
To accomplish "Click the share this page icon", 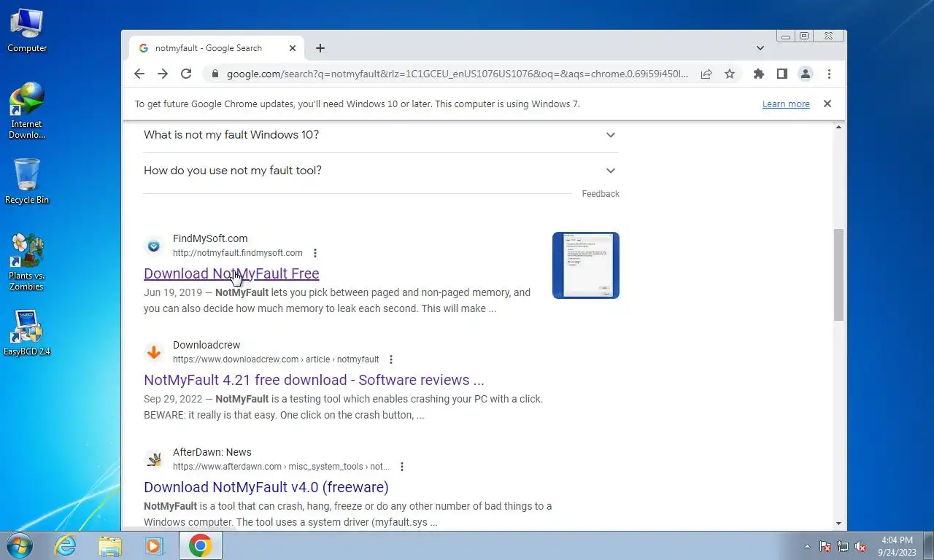I will pos(706,74).
